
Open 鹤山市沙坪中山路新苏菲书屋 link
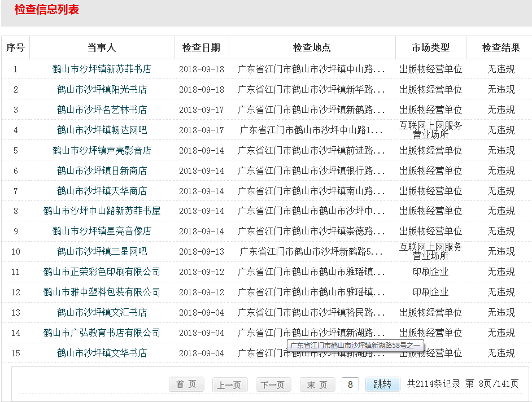102,211
